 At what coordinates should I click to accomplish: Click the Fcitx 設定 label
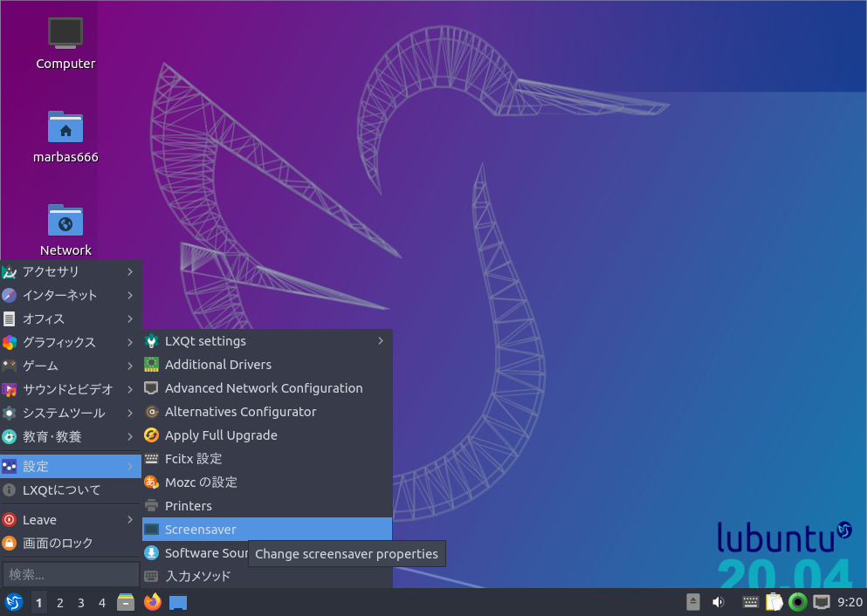(194, 459)
